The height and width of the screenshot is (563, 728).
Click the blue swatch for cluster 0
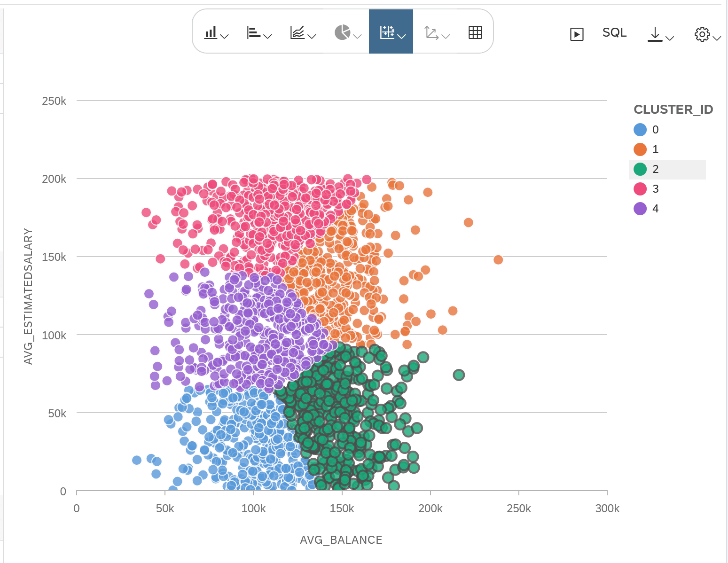point(640,130)
